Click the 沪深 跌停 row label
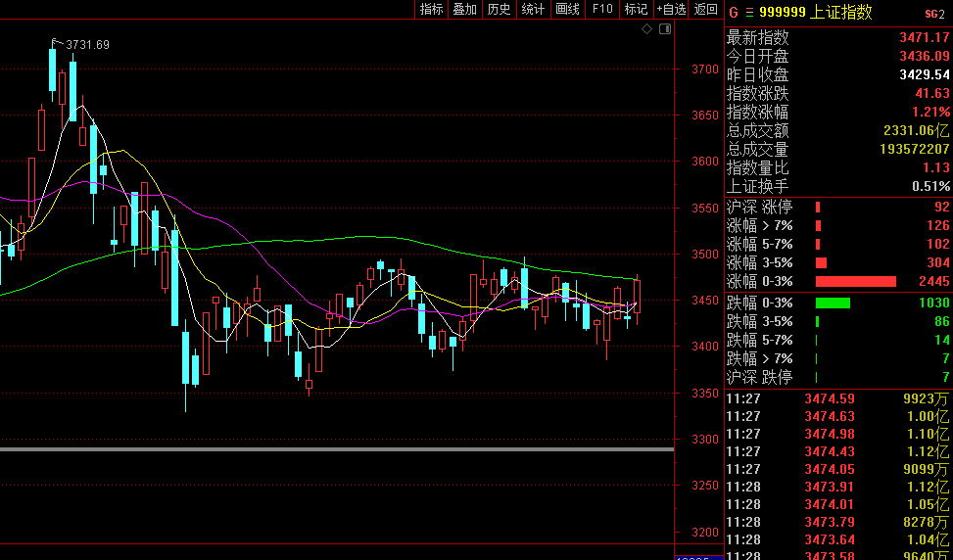Viewport: 953px width, 560px height. pos(760,377)
